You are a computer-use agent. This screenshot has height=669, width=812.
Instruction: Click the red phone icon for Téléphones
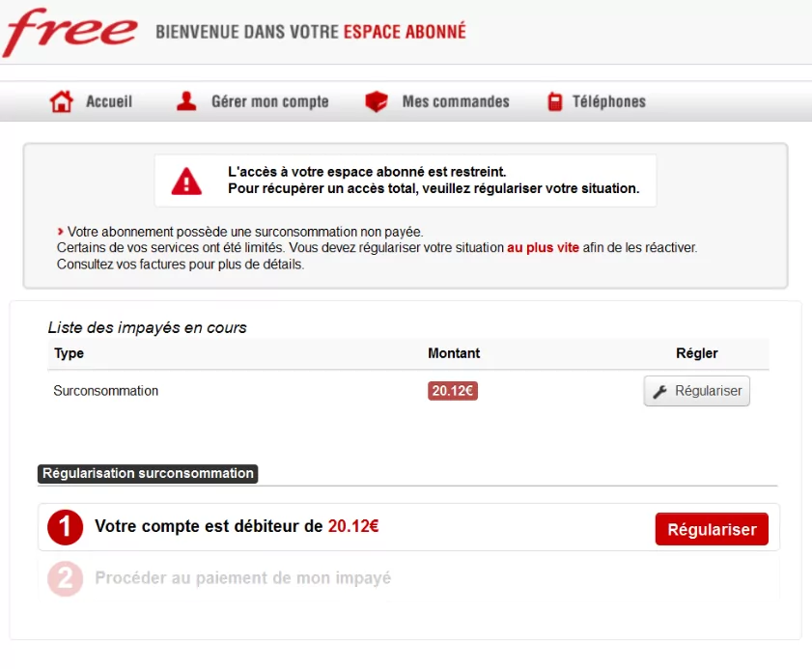point(554,101)
